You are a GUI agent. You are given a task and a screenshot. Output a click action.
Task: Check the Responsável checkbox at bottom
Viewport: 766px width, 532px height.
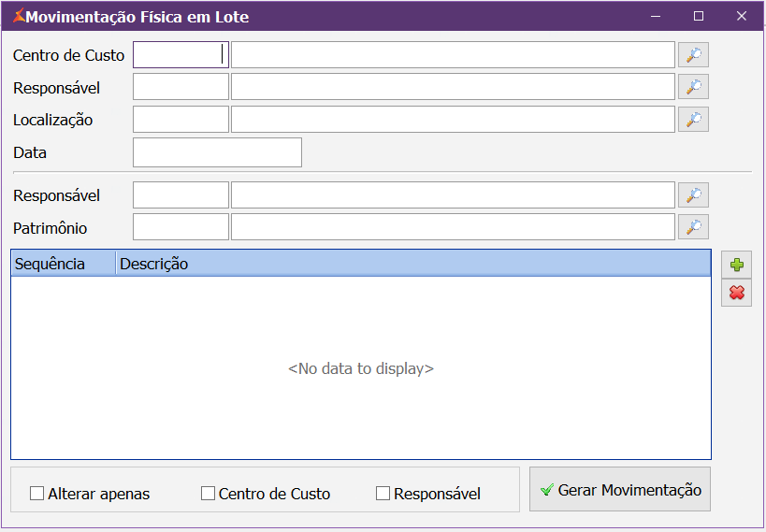(x=383, y=494)
